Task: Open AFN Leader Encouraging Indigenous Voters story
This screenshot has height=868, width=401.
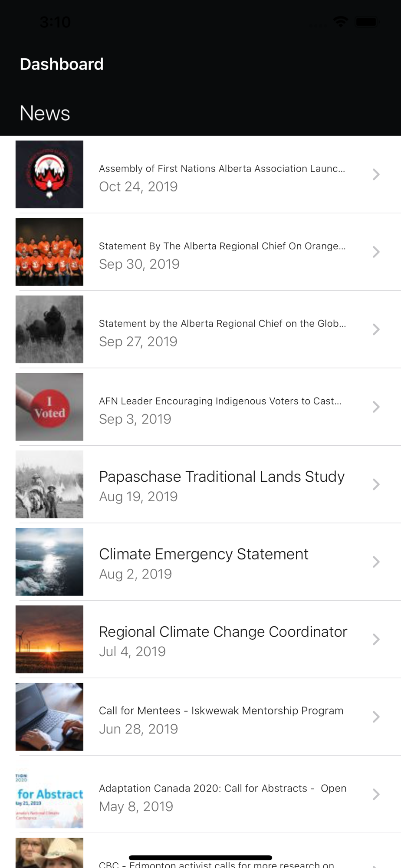Action: [220, 401]
